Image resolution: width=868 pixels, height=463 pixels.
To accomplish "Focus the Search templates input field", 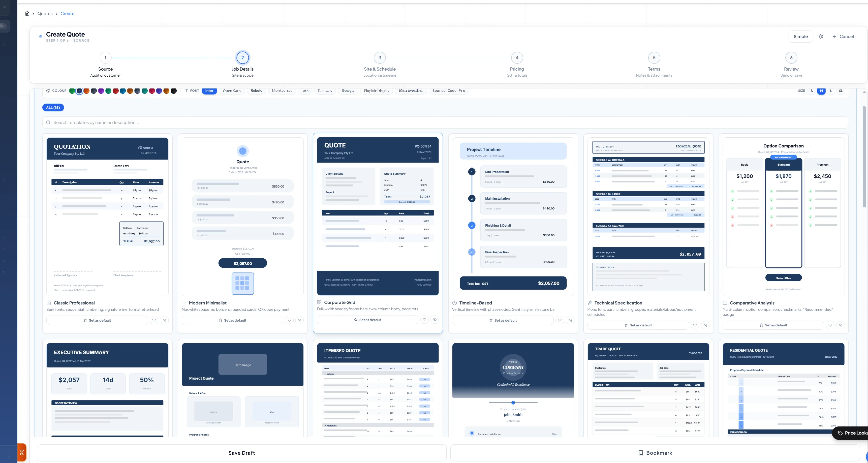I will click(445, 122).
